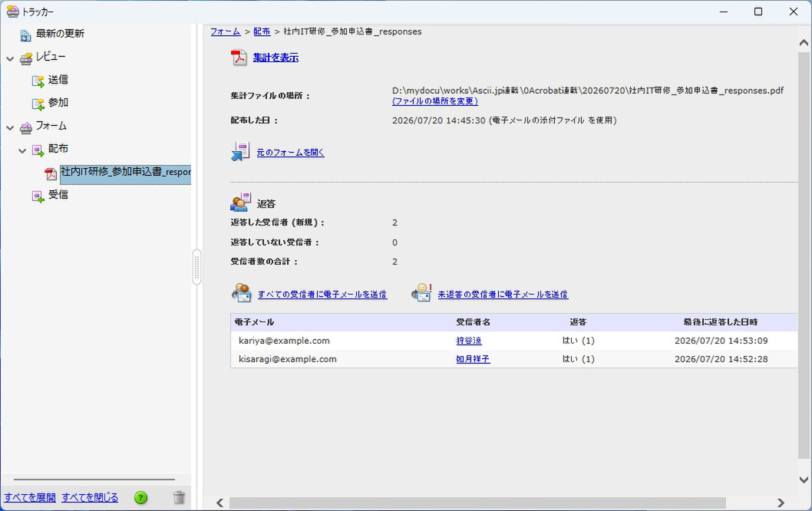Viewport: 812px width, 511px height.
Task: Click the フォーム breadcrumb link
Action: coord(226,31)
